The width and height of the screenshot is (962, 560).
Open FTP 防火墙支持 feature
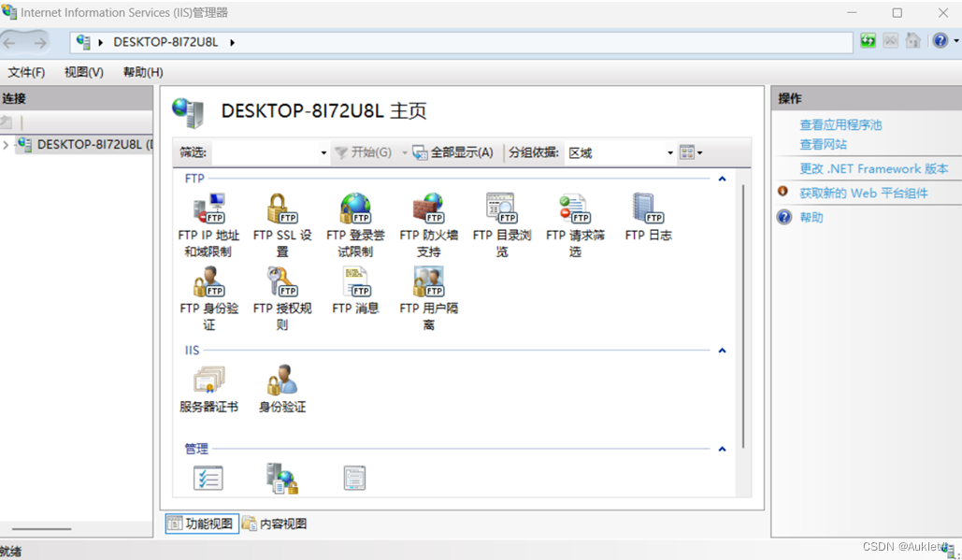point(428,225)
